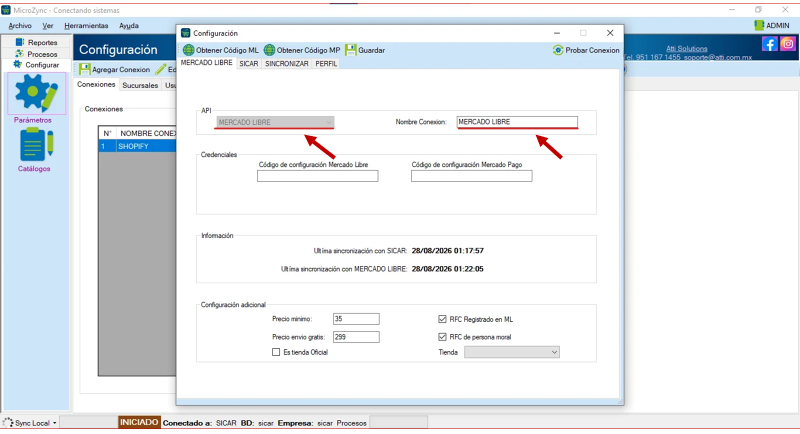Click the Obtener Código ML button label
This screenshot has width=800, height=434.
pyautogui.click(x=228, y=50)
